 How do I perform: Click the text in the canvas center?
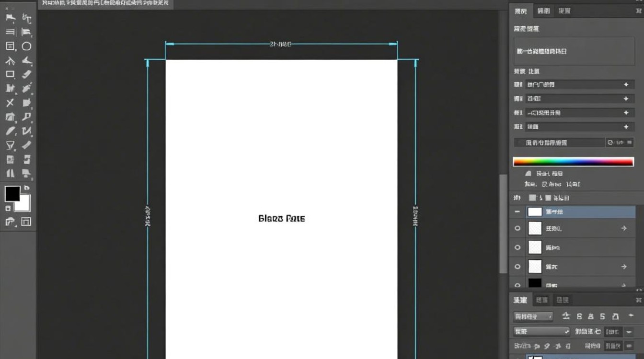pos(282,219)
